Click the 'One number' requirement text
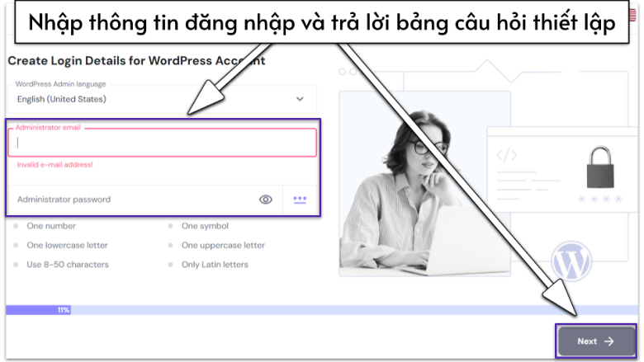Image resolution: width=644 pixels, height=362 pixels. [x=51, y=226]
